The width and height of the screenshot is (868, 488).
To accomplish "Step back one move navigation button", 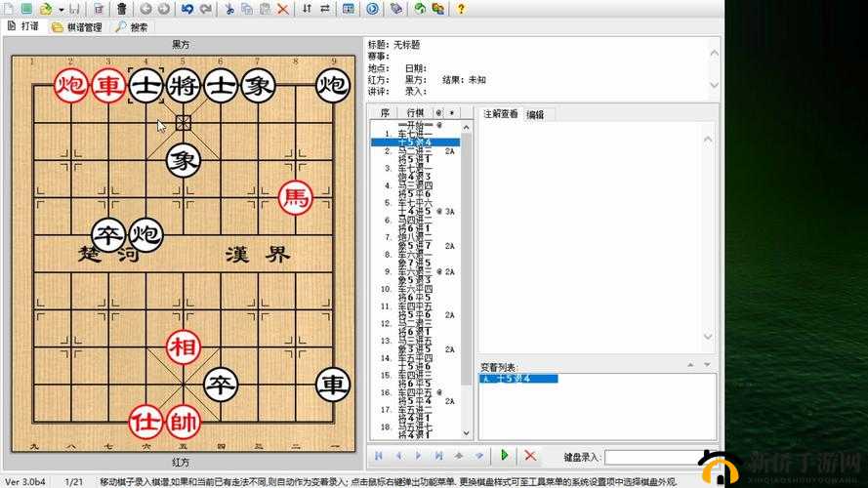I will [398, 456].
